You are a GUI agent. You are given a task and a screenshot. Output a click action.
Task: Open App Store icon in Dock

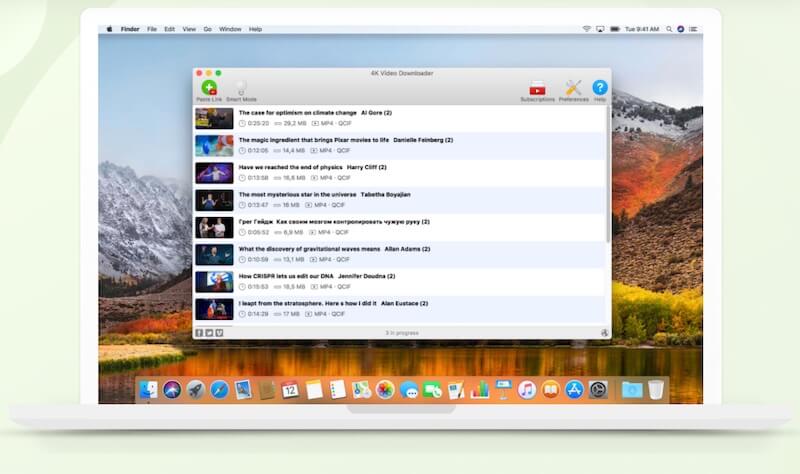(x=574, y=390)
